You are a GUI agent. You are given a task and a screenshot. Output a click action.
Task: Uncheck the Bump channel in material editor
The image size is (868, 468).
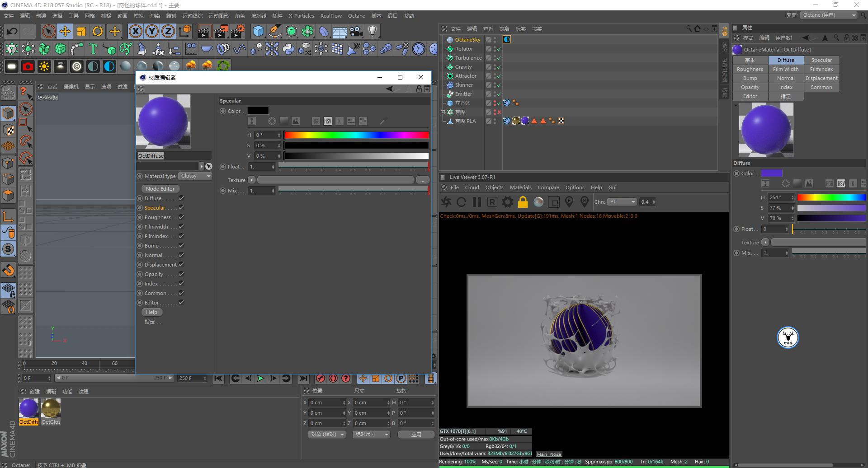click(181, 245)
